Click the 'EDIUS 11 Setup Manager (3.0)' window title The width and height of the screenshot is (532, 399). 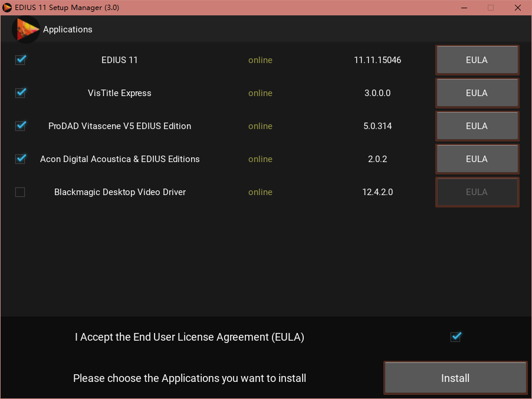pos(67,8)
